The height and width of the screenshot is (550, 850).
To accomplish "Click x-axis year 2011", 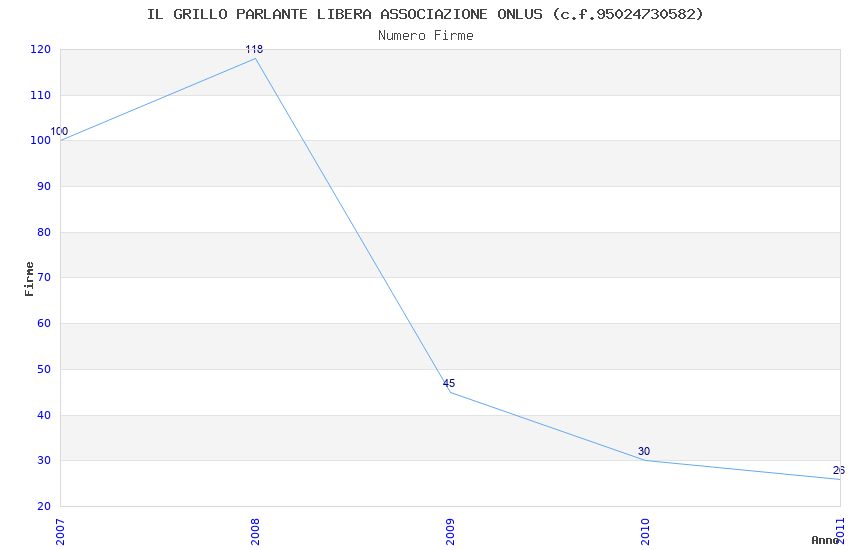I will click(x=840, y=532).
